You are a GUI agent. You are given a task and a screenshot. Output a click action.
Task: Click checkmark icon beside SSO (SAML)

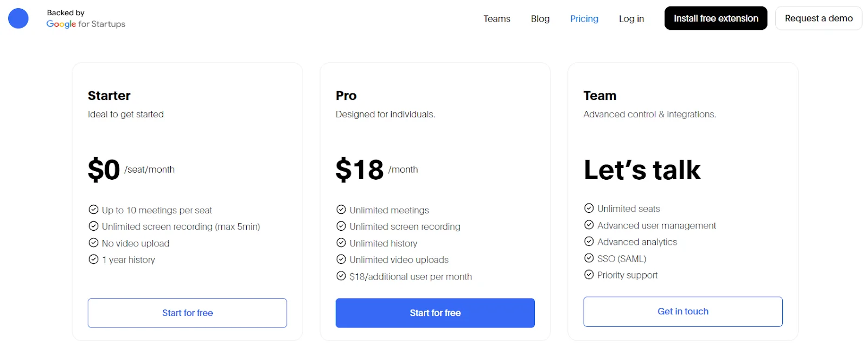coord(589,258)
